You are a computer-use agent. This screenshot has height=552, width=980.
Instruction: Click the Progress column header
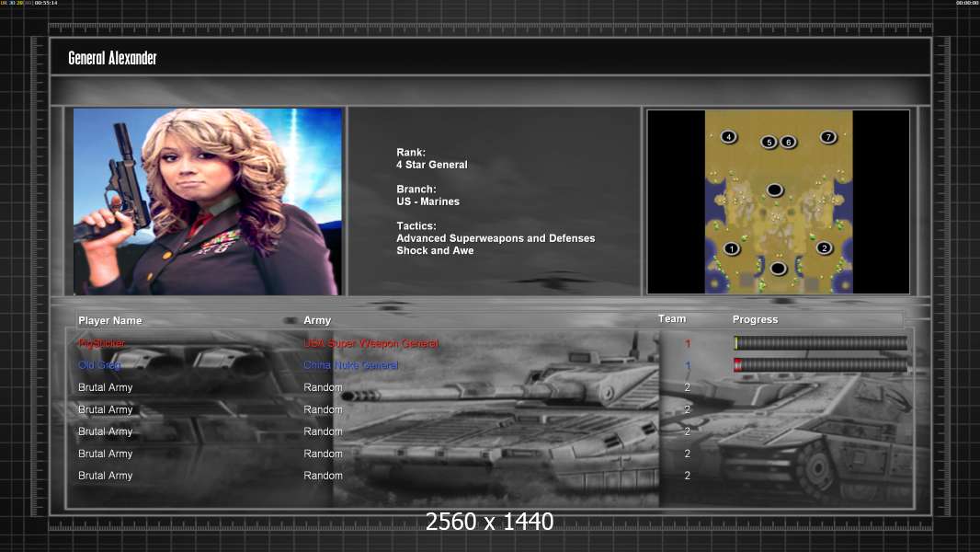click(x=755, y=319)
